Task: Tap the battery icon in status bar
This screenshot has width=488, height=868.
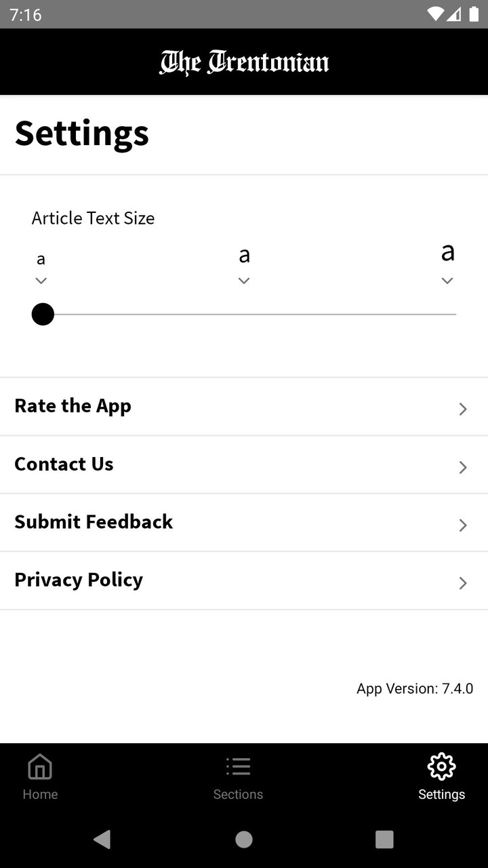Action: click(473, 14)
